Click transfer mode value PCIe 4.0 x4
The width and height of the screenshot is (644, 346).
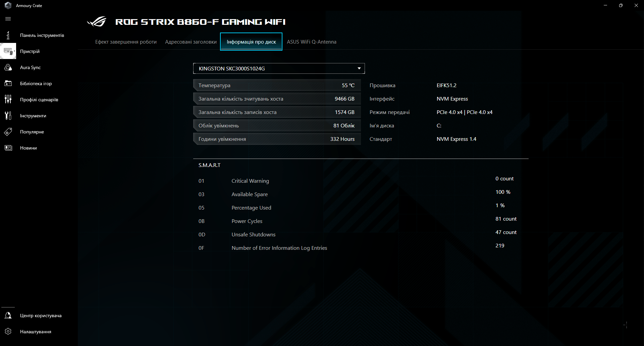tap(465, 112)
